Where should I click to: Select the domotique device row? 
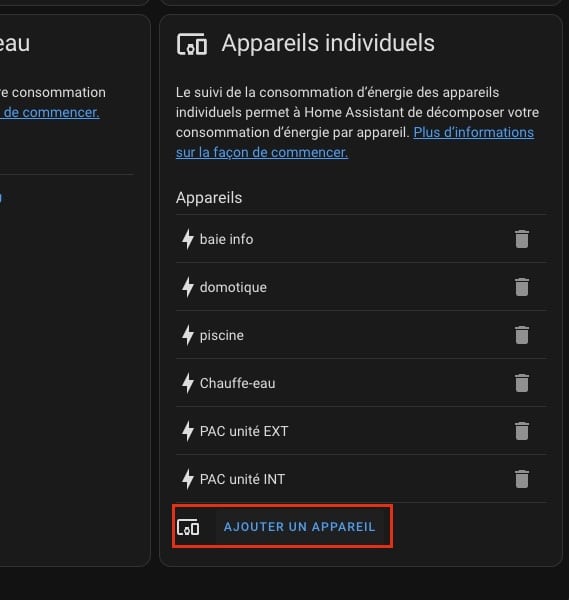click(x=361, y=287)
